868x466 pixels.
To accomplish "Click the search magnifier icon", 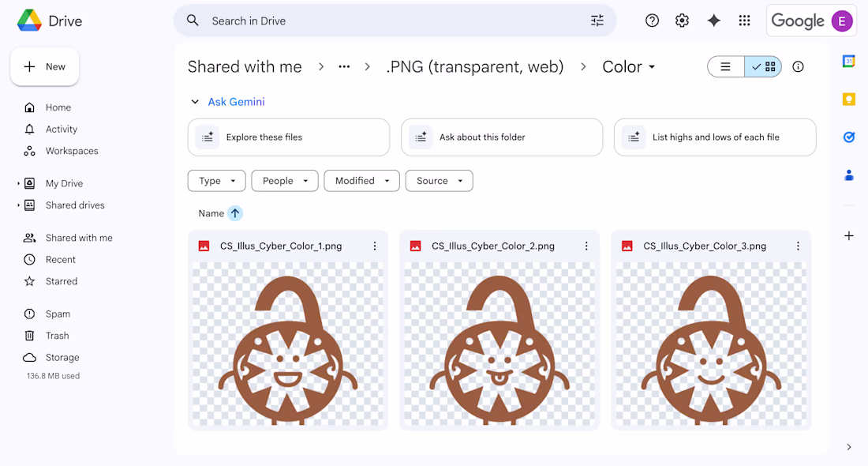I will (x=193, y=21).
